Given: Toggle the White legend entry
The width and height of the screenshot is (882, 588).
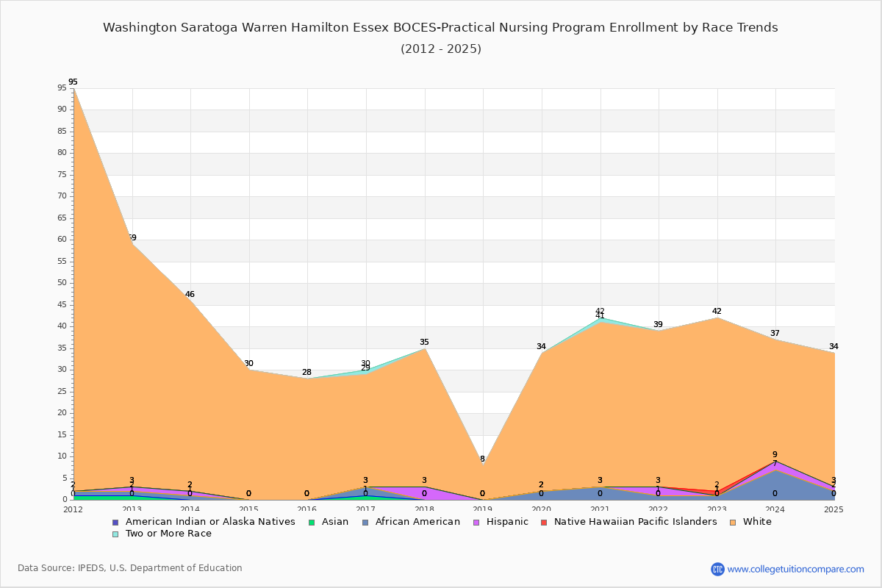Looking at the screenshot, I should tap(751, 522).
